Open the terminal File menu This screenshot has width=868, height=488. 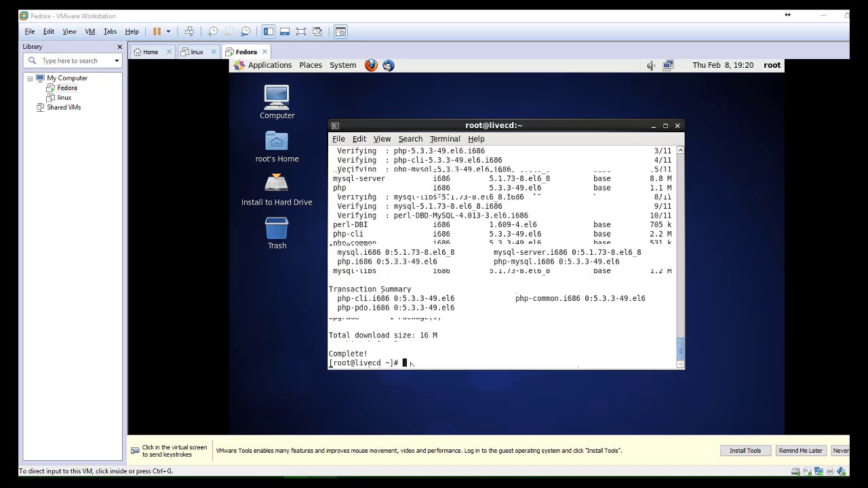click(x=338, y=139)
